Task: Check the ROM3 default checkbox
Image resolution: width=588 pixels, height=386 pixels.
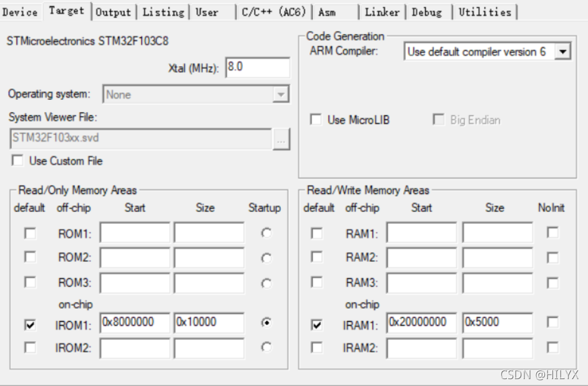Action: pos(30,282)
